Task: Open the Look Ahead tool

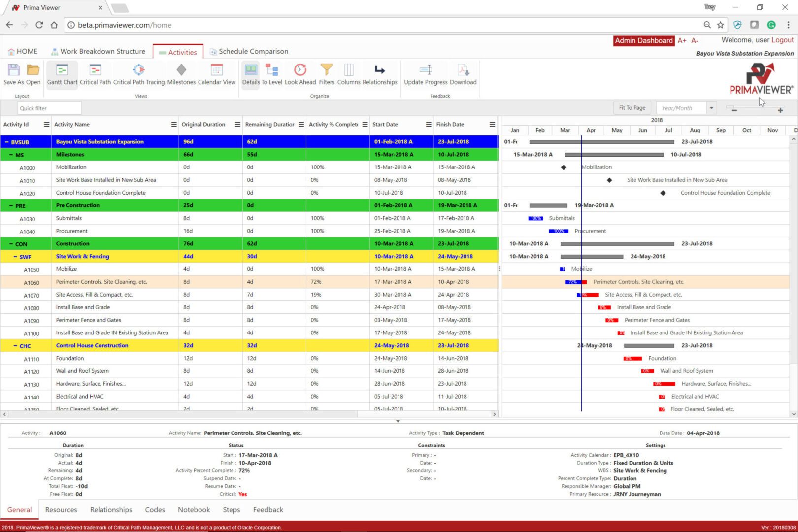Action: coord(300,70)
